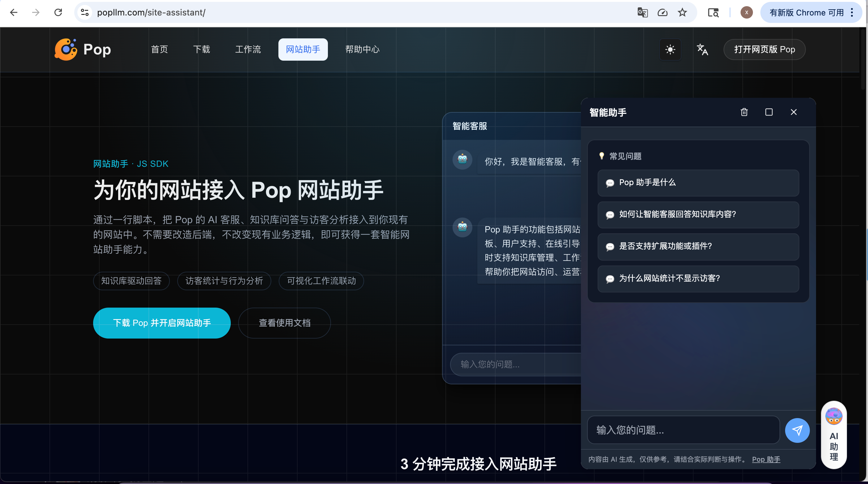The height and width of the screenshot is (484, 868).
Task: Go to the 工作流 nav tab
Action: coord(248,50)
